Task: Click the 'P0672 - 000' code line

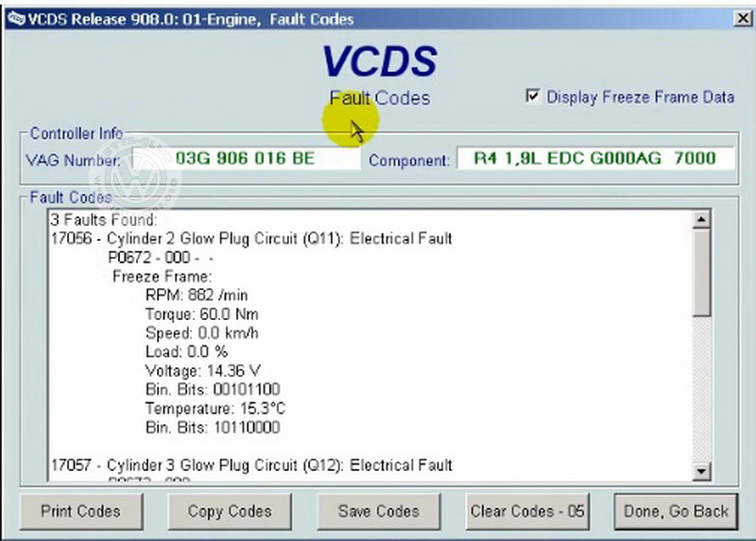Action: tap(160, 258)
